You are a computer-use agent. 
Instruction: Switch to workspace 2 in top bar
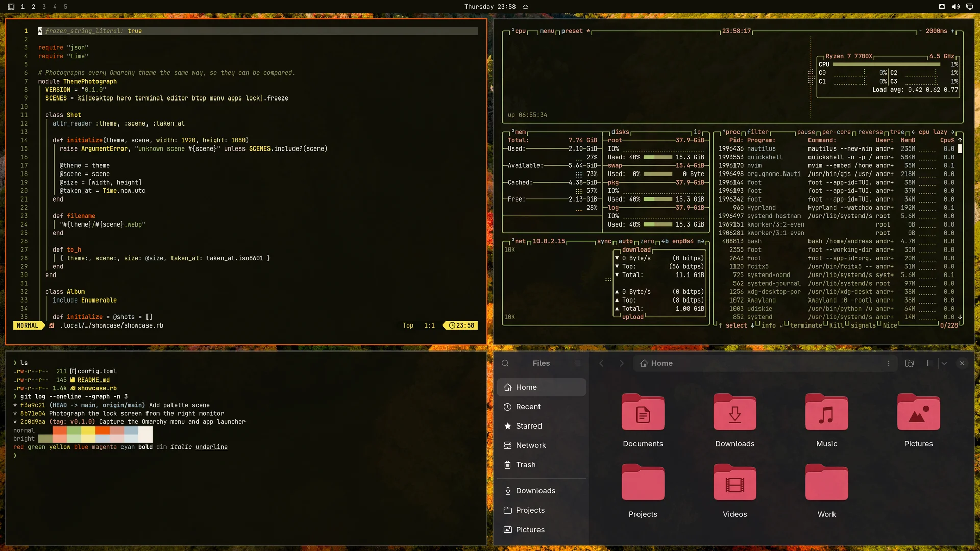[x=33, y=7]
